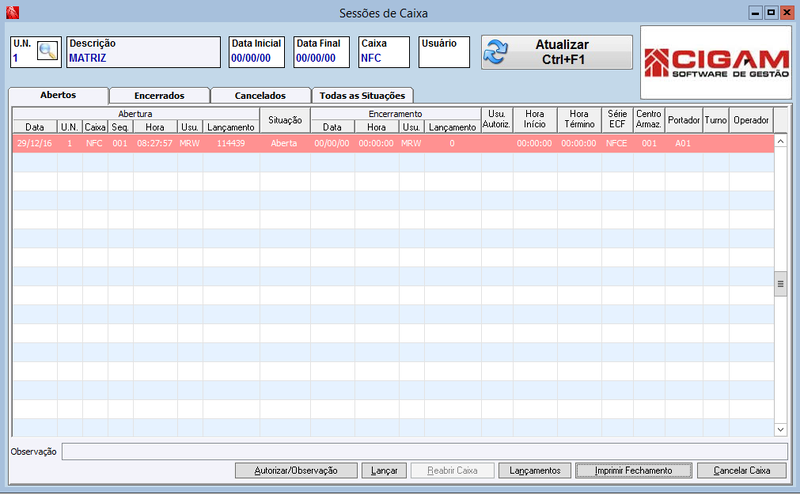Click the Série ECF column header
800x495 pixels.
tap(617, 120)
